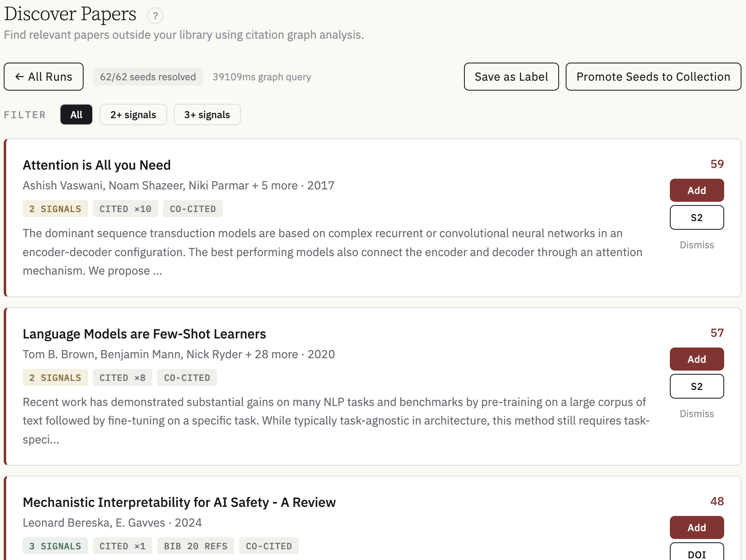The image size is (746, 560).
Task: Click the BIB 20 REFS badge
Action: (x=196, y=546)
